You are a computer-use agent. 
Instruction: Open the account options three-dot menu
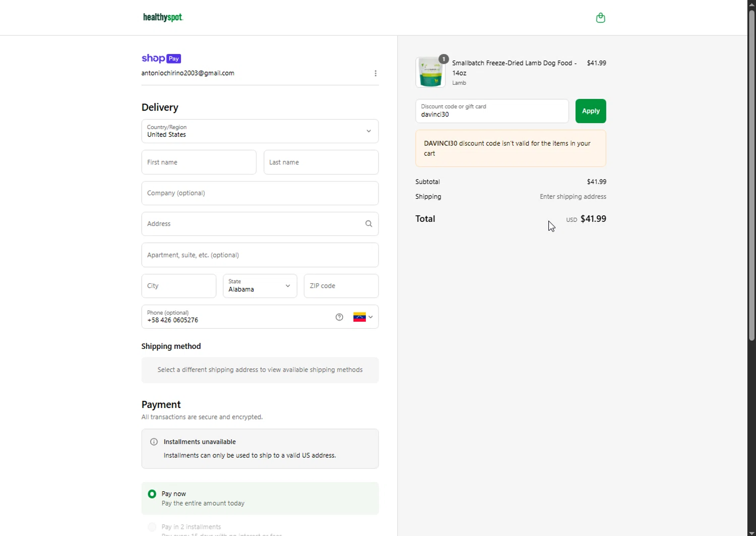[x=375, y=74]
